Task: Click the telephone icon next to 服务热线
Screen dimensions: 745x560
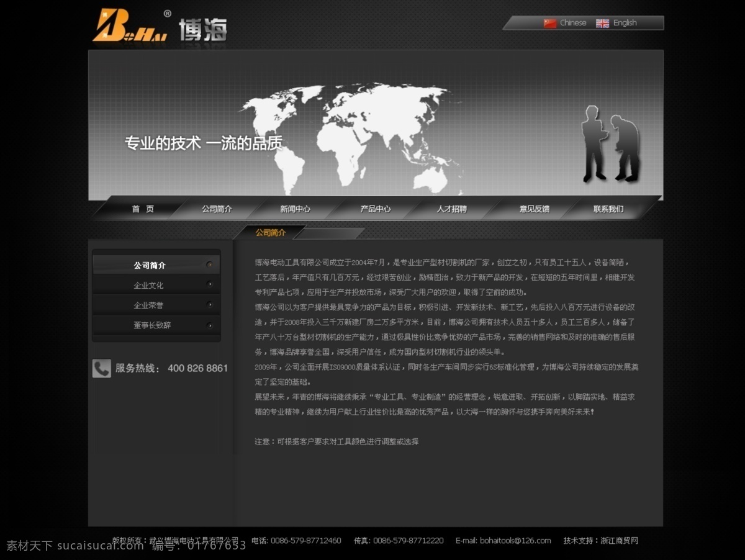Action: (102, 368)
